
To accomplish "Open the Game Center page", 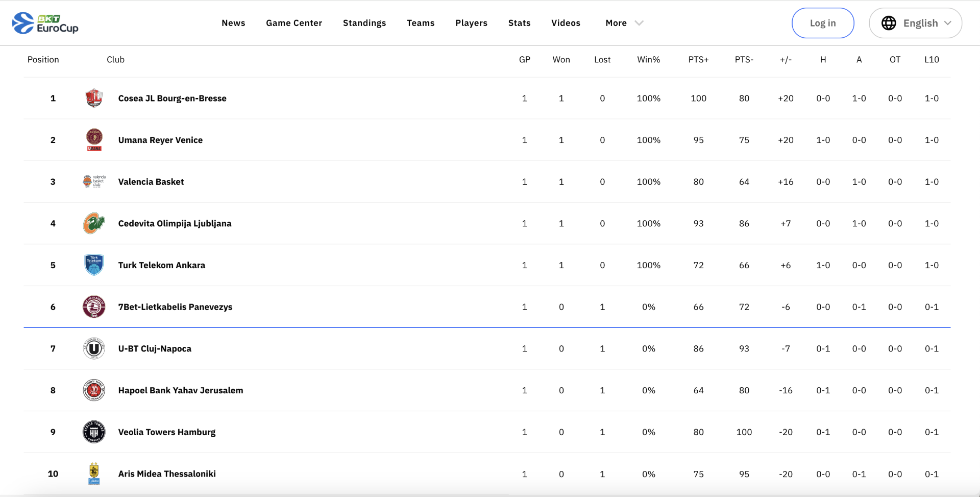I will (294, 23).
